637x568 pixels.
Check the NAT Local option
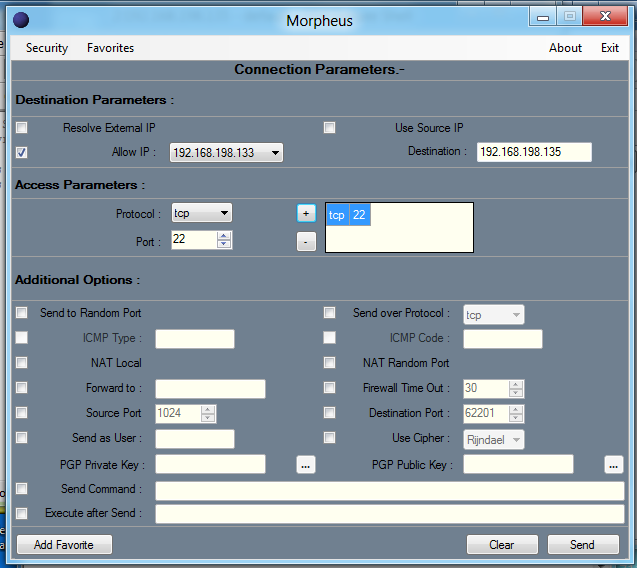[x=22, y=362]
